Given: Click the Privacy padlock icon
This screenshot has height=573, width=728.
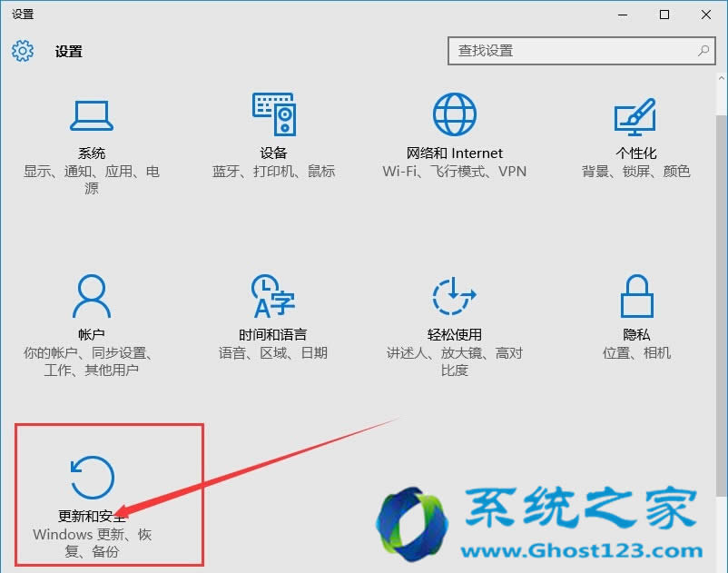Looking at the screenshot, I should point(636,296).
